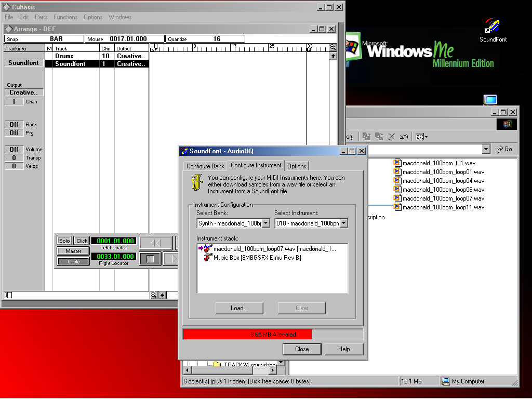This screenshot has height=399, width=532.
Task: Click Copy To icon in Explorer toolbar
Action: point(379,137)
